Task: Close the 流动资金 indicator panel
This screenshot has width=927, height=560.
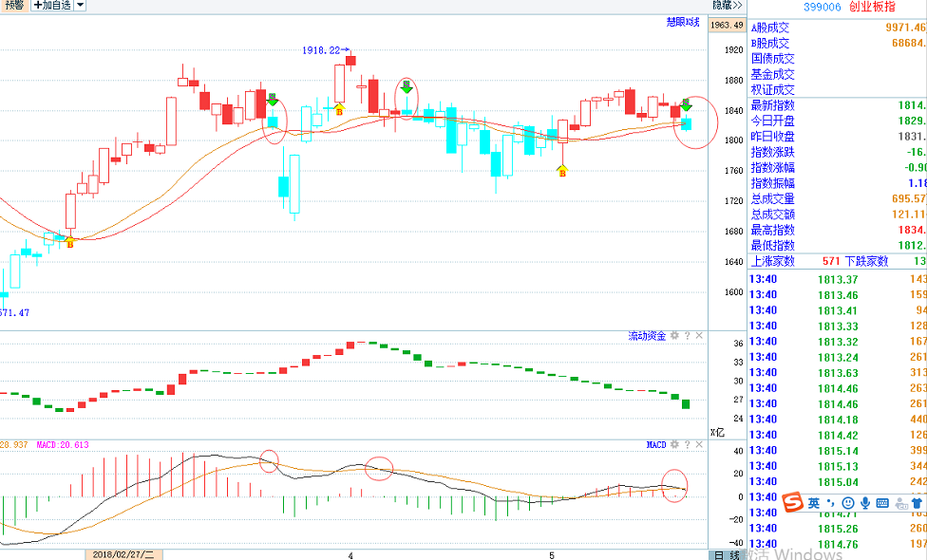Action: (x=699, y=336)
